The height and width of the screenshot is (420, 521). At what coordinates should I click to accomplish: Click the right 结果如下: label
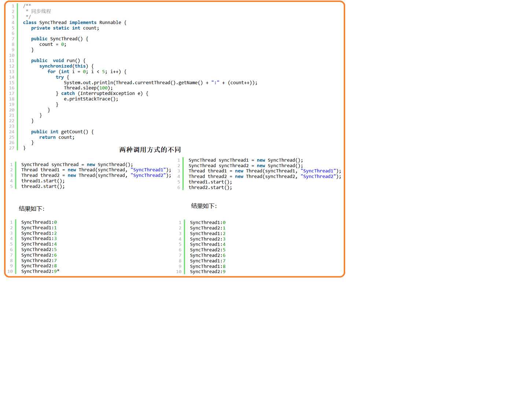pyautogui.click(x=204, y=206)
